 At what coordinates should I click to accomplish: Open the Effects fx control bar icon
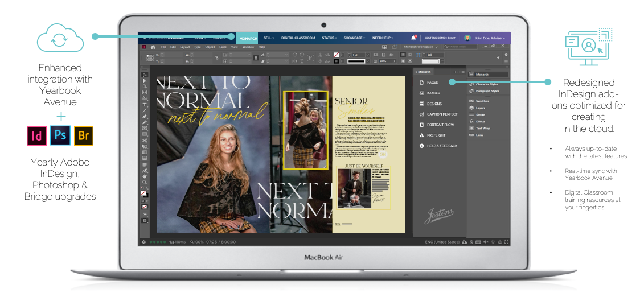click(391, 55)
